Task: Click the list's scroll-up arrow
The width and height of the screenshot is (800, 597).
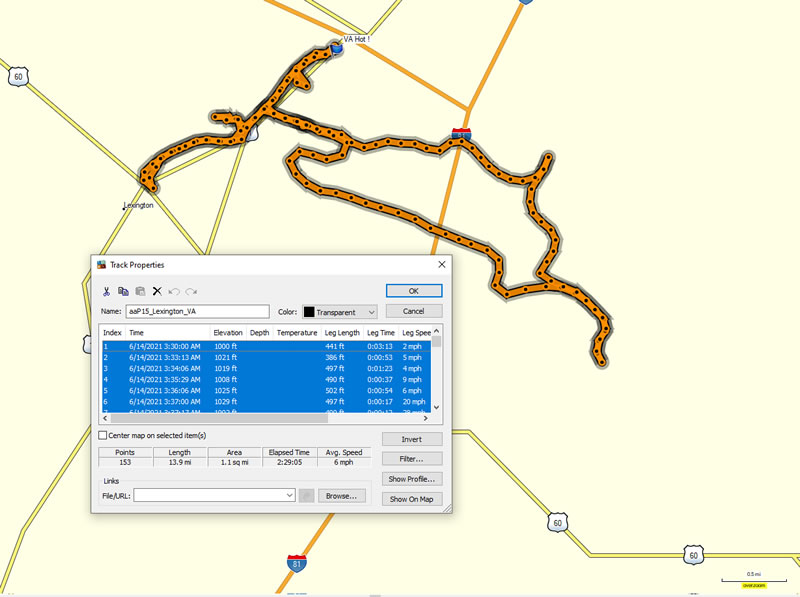Action: (437, 331)
